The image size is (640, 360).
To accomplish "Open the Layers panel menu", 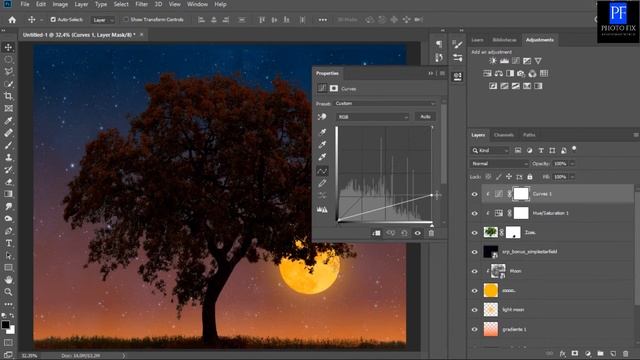I will [636, 135].
